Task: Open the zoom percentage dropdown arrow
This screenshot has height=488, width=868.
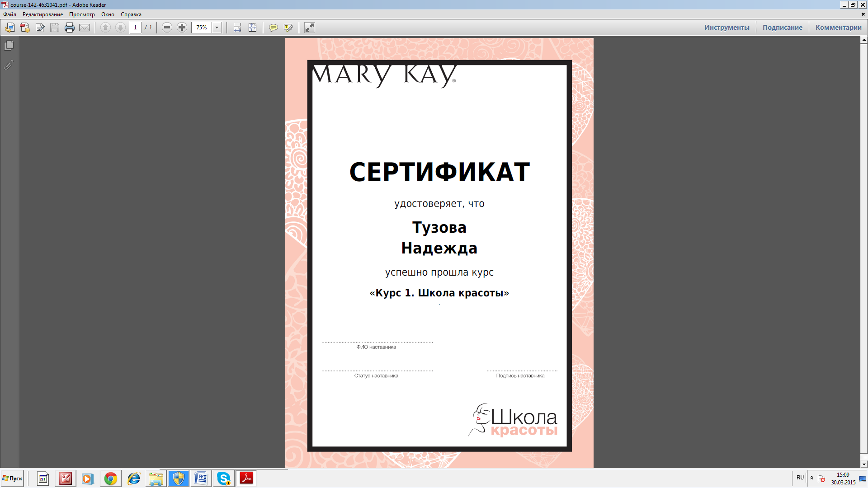Action: pyautogui.click(x=217, y=28)
